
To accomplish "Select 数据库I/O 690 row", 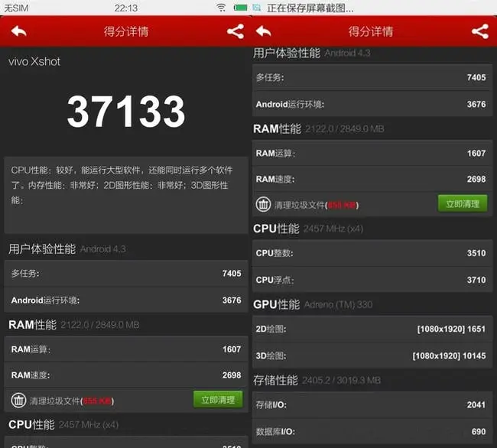I will [372, 431].
